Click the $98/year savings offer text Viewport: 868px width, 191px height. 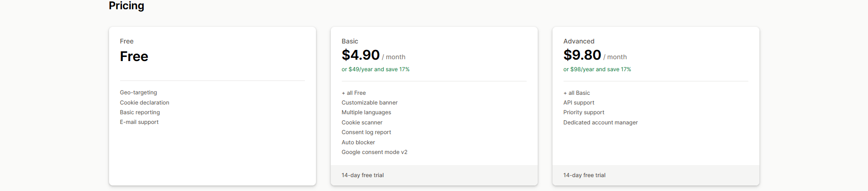coord(597,69)
